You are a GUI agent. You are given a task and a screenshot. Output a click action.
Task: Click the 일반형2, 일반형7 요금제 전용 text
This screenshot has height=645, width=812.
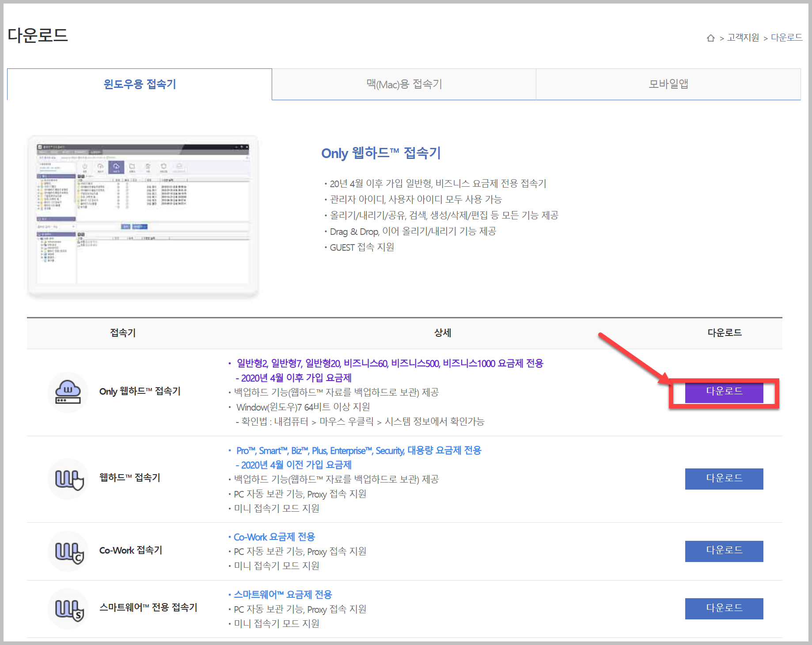click(390, 363)
